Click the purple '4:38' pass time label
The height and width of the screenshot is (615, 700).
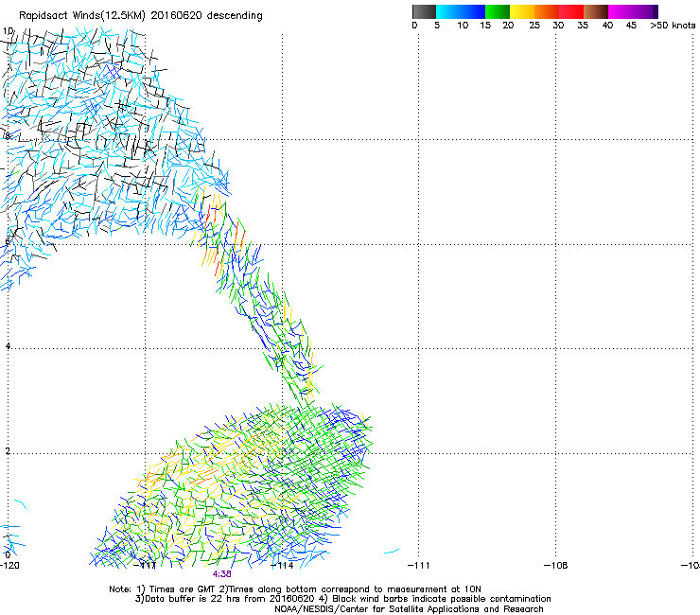point(222,574)
